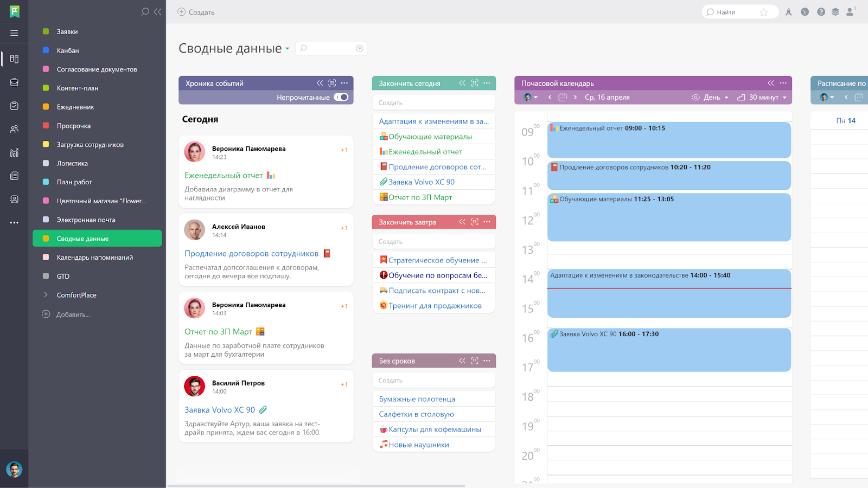Screen dimensions: 868x488
Task: Open the День view dropdown in hourly calendar
Action: tap(714, 97)
